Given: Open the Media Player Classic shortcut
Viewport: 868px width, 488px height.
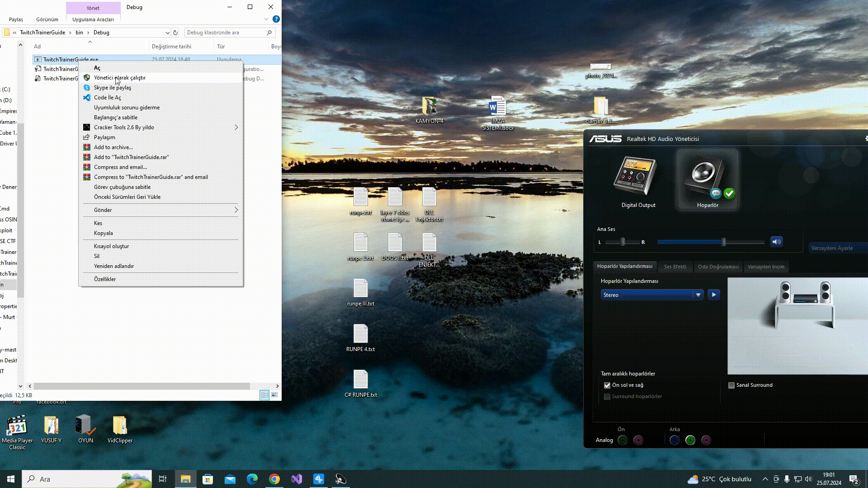Looking at the screenshot, I should pos(17,432).
